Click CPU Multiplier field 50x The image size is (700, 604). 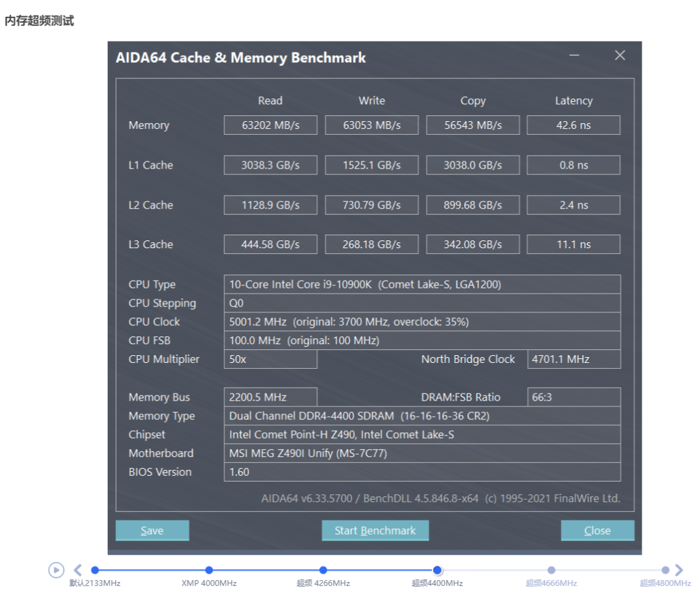(270, 360)
